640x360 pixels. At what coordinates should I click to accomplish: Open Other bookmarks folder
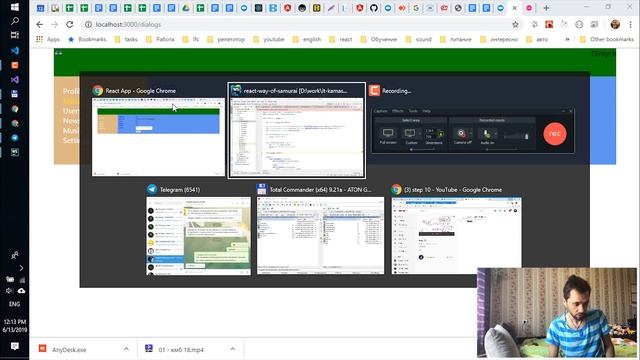pos(607,39)
